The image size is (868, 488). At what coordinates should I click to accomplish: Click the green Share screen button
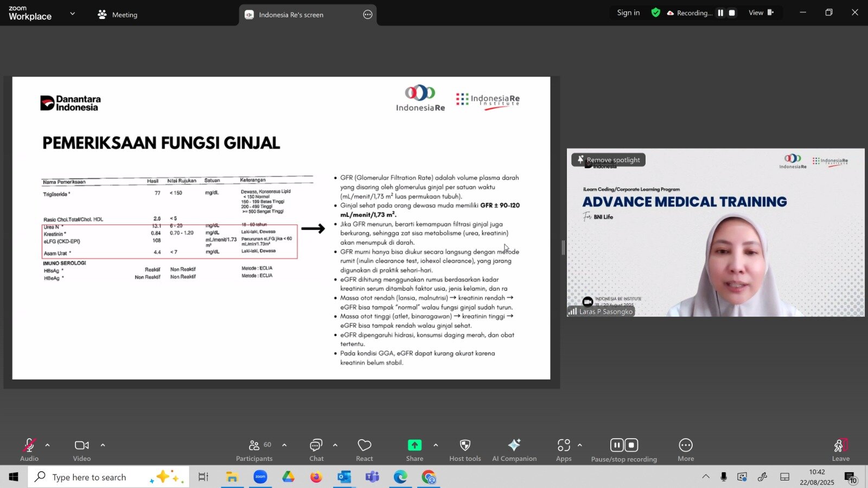(x=414, y=450)
